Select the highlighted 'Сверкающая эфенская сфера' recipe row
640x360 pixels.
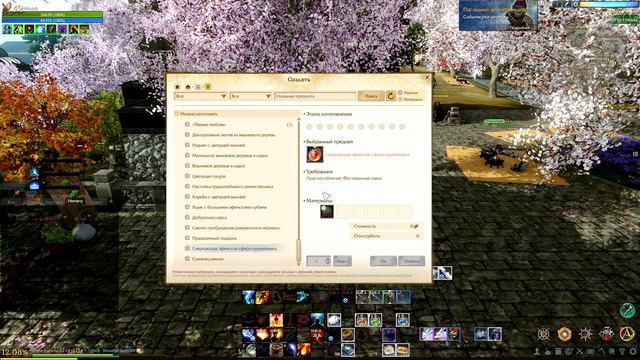tap(233, 248)
